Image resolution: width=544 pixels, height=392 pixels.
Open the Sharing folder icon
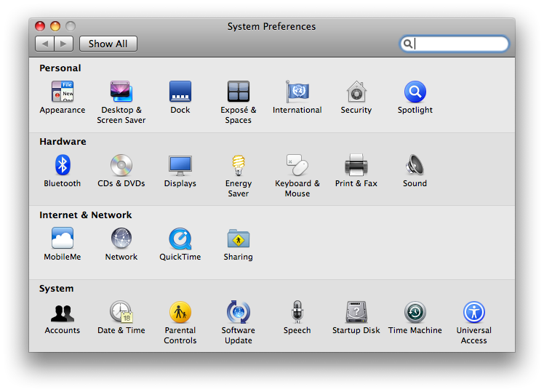pyautogui.click(x=239, y=239)
